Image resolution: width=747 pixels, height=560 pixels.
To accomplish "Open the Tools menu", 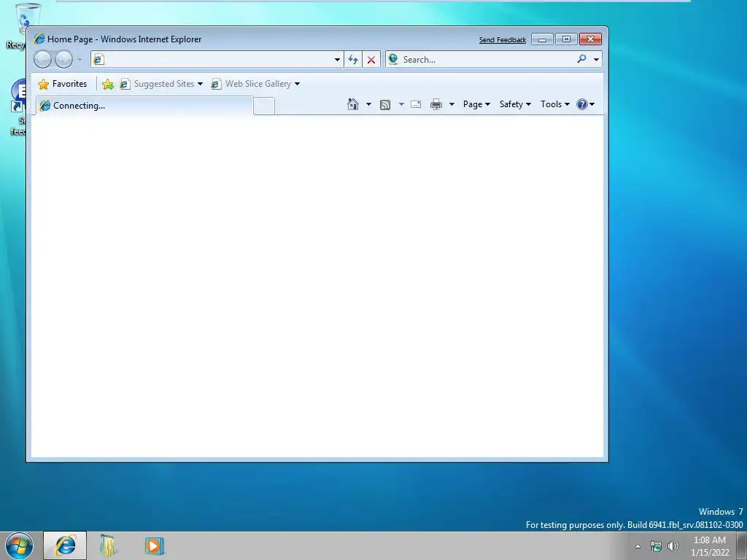I will click(555, 104).
